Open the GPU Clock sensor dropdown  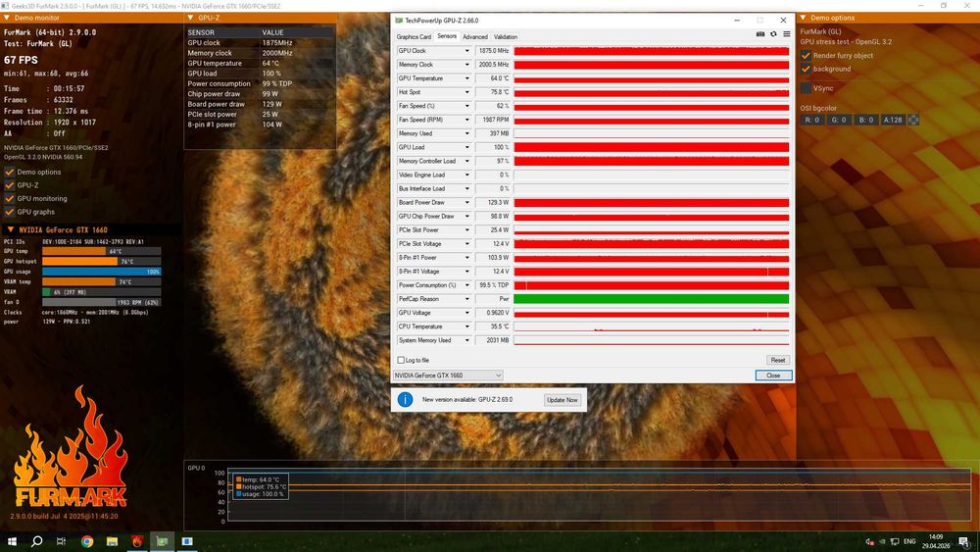point(466,51)
